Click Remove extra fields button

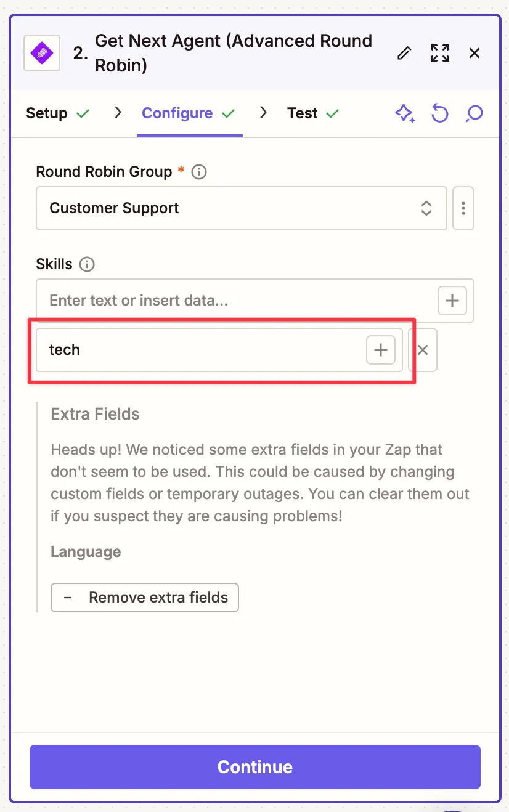tap(145, 598)
